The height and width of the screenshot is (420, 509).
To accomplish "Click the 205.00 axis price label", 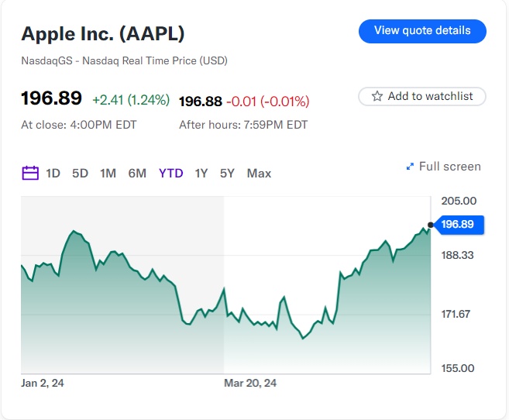I will tap(459, 201).
